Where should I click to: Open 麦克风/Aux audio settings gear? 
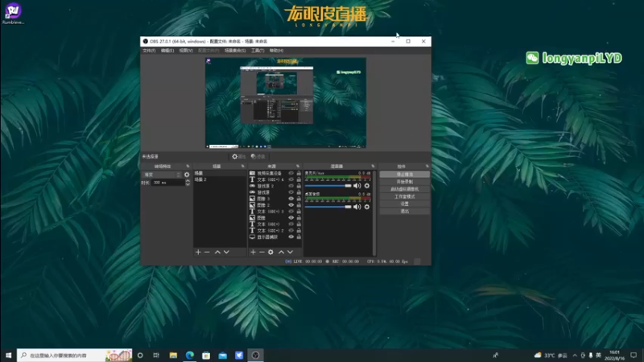point(367,186)
